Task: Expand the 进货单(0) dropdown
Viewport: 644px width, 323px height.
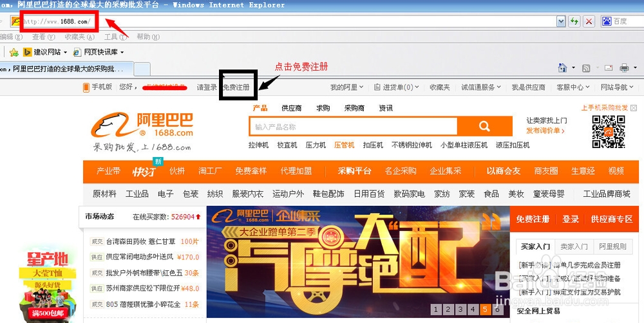Action: [x=396, y=87]
